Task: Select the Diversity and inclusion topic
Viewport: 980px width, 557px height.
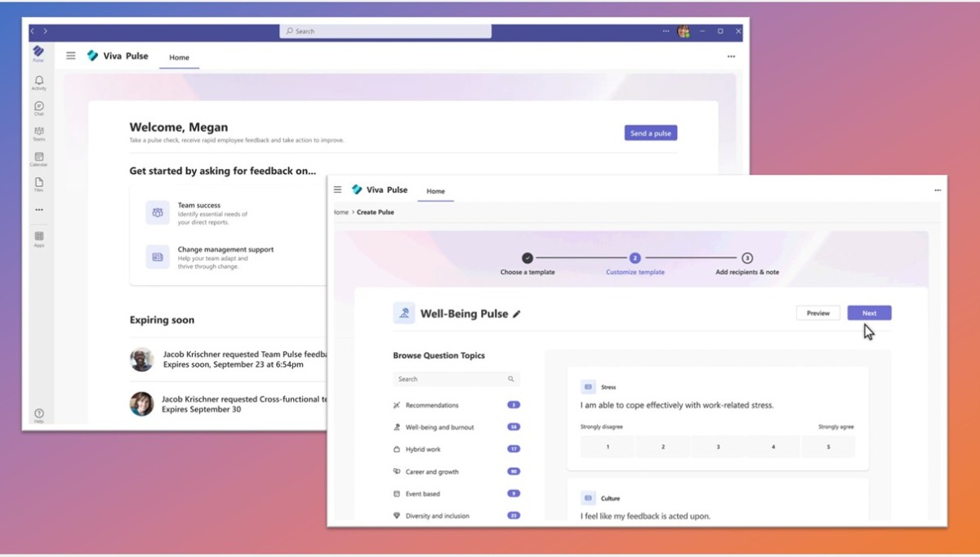Action: click(457, 516)
